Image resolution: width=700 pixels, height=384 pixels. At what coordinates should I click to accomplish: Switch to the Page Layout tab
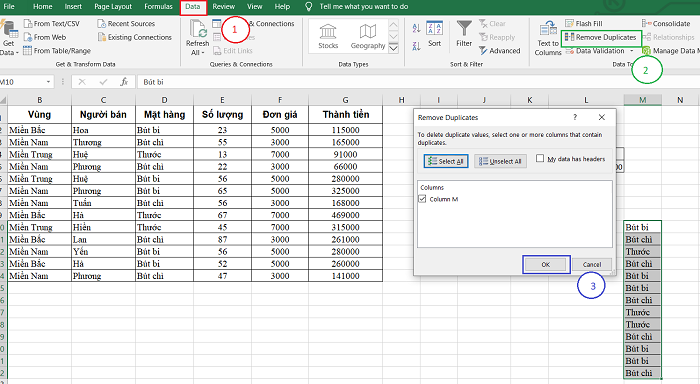[x=113, y=7]
